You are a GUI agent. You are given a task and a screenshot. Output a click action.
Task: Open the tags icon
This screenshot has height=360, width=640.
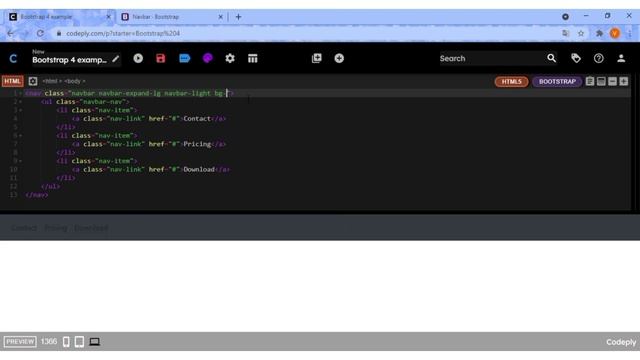[x=576, y=58]
